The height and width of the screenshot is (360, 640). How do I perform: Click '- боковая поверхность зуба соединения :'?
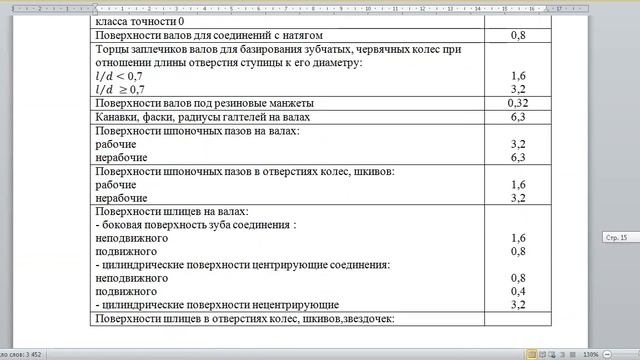(x=196, y=224)
